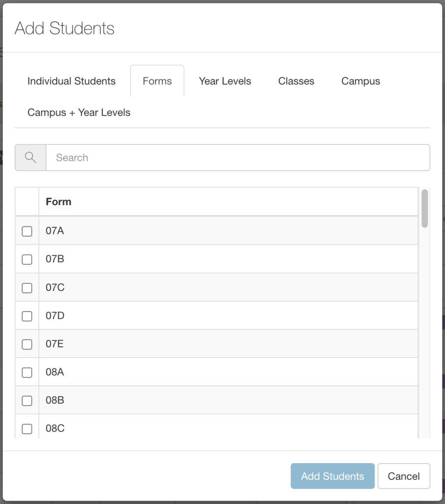
Task: Select form 08B using its checkbox
Action: 27,401
